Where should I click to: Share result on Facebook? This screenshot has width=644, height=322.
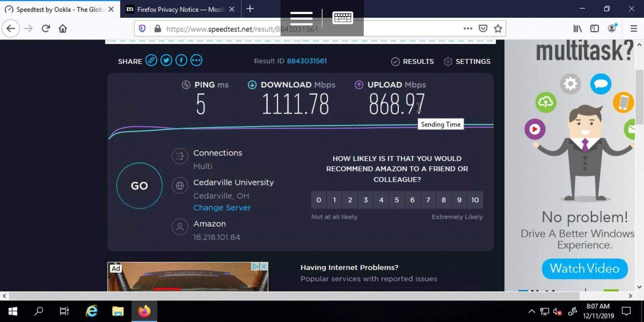[x=181, y=61]
